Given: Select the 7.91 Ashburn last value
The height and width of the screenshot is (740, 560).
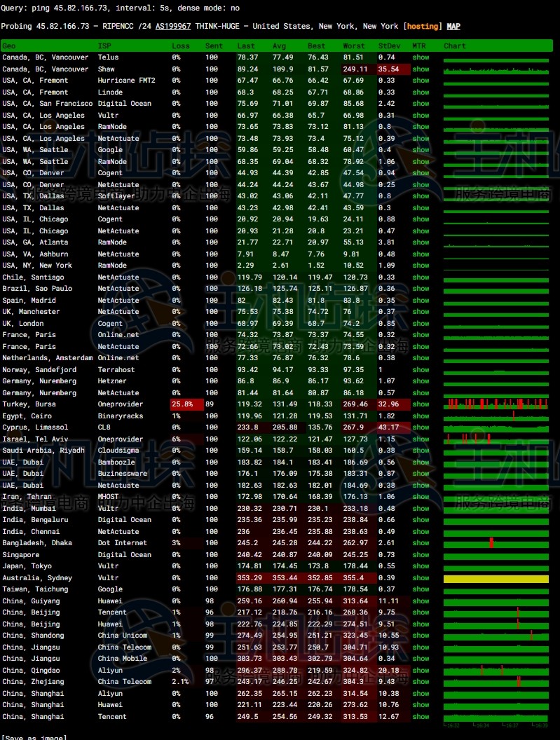Looking at the screenshot, I should (245, 254).
